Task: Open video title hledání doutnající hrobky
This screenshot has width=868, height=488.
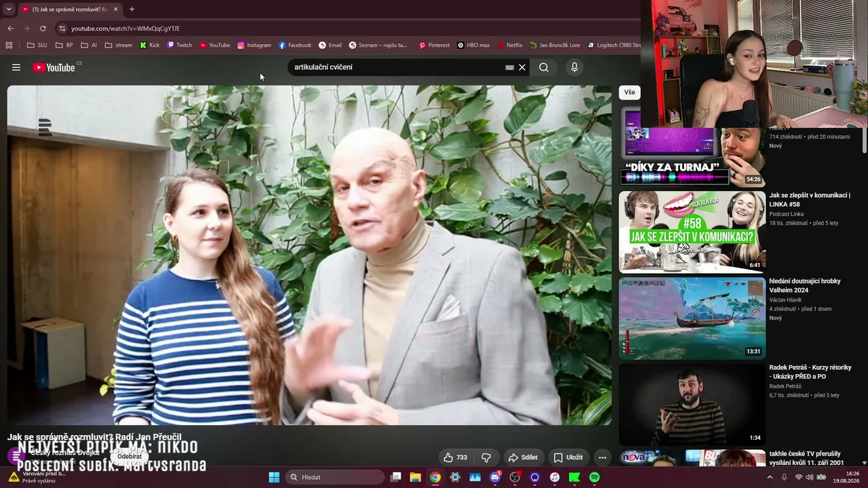Action: coord(805,285)
